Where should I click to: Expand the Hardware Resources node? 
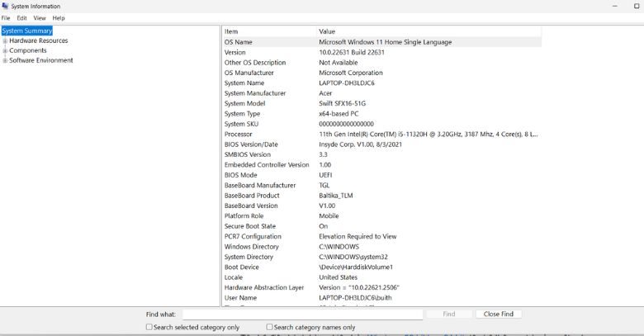pyautogui.click(x=5, y=40)
